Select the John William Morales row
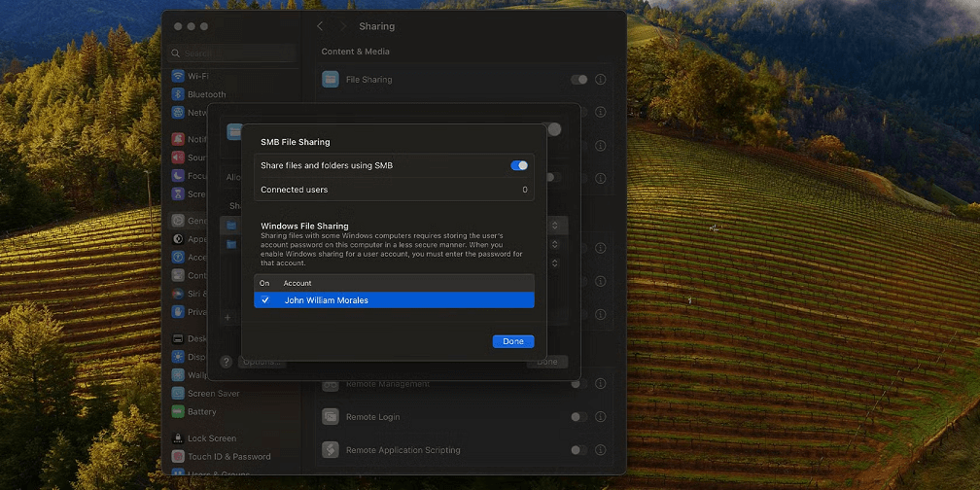980x490 pixels. [x=394, y=300]
